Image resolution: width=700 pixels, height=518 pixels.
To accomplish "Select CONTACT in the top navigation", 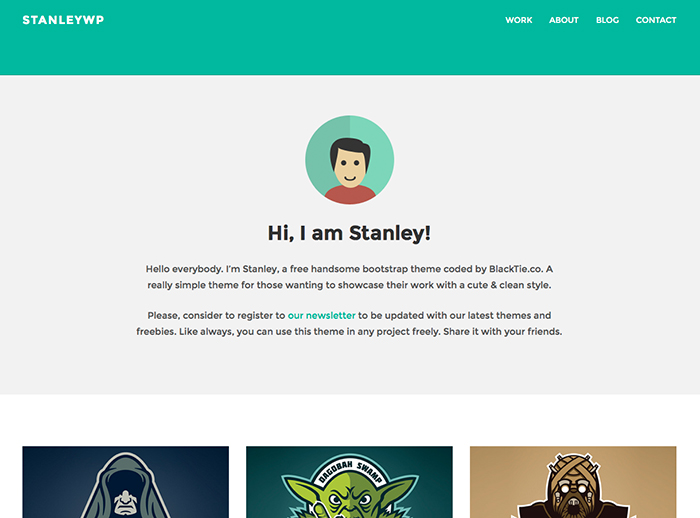I will click(656, 20).
